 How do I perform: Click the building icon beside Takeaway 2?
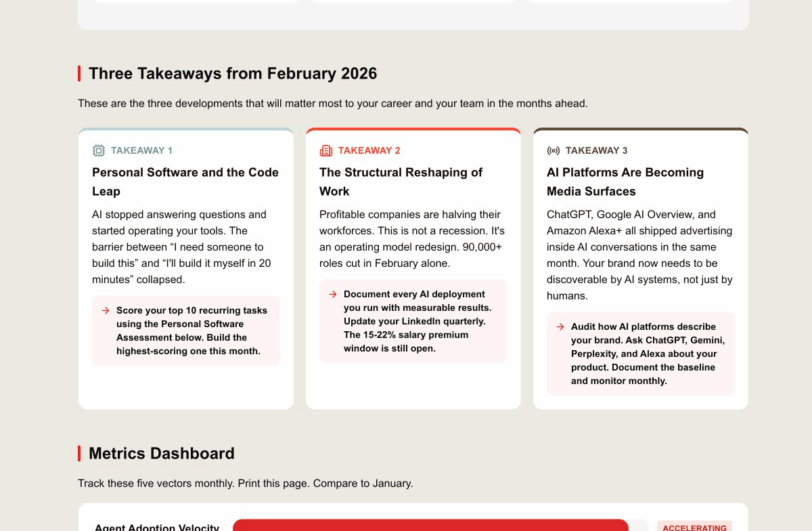pos(326,150)
